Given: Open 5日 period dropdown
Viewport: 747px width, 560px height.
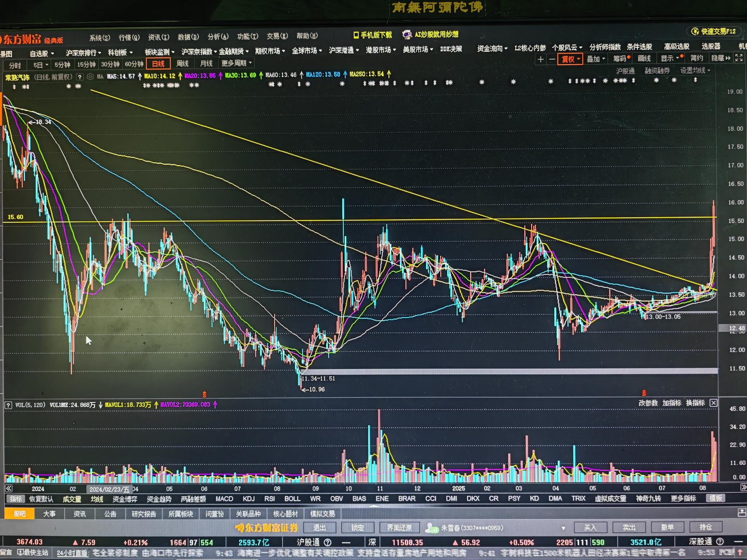Looking at the screenshot, I should tap(40, 65).
